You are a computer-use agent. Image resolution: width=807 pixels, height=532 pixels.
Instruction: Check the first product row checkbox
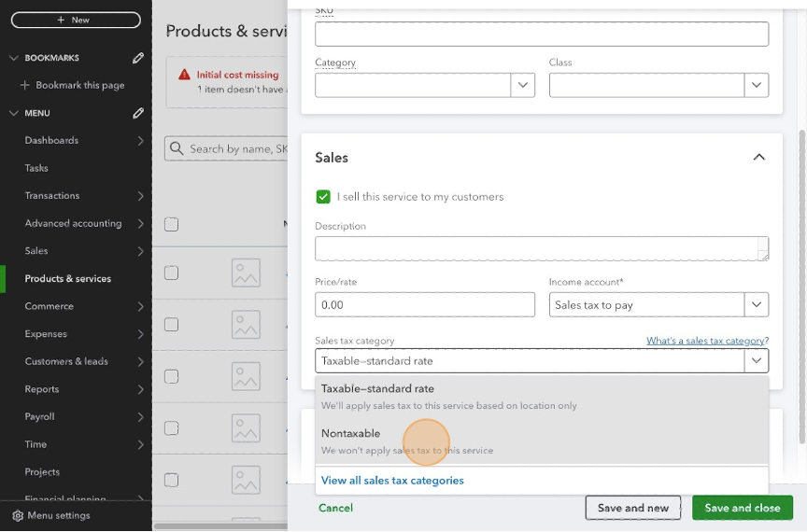pos(171,273)
